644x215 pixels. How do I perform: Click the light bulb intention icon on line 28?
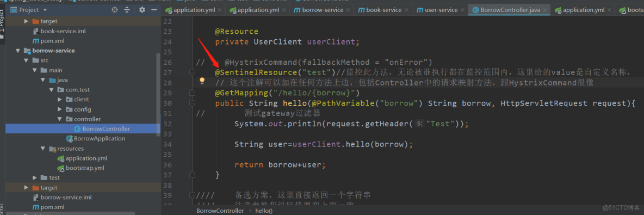point(202,81)
